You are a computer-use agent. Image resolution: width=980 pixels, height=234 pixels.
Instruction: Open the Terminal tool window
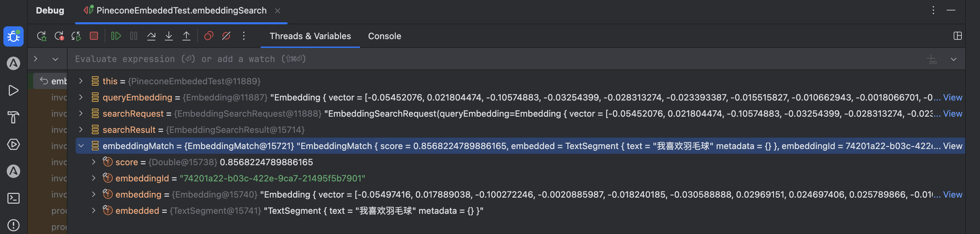tap(13, 198)
